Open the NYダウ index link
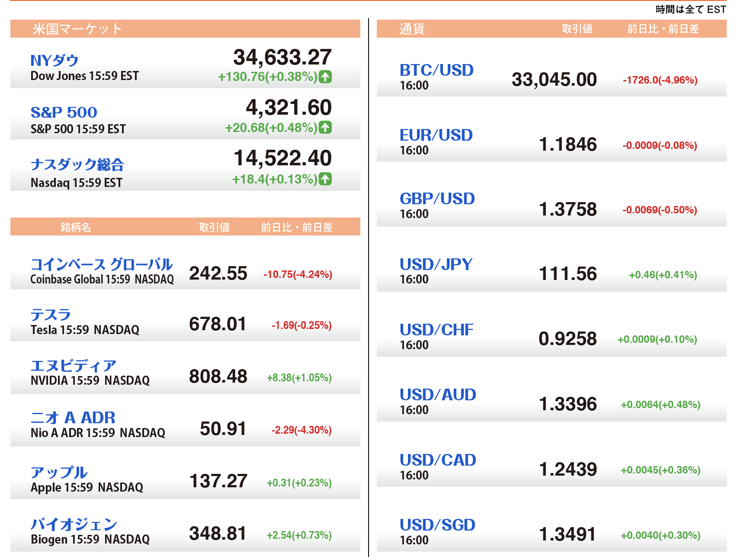 55,61
